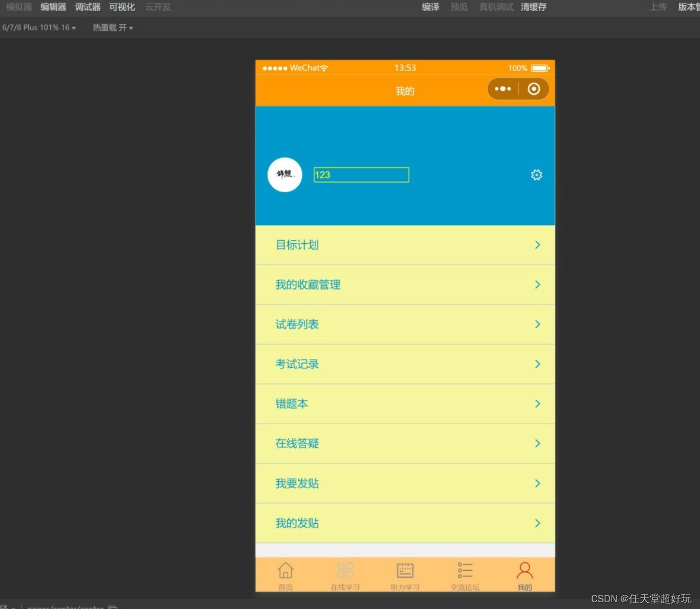Expand 错题本 row chevron
The width and height of the screenshot is (700, 609).
point(537,404)
